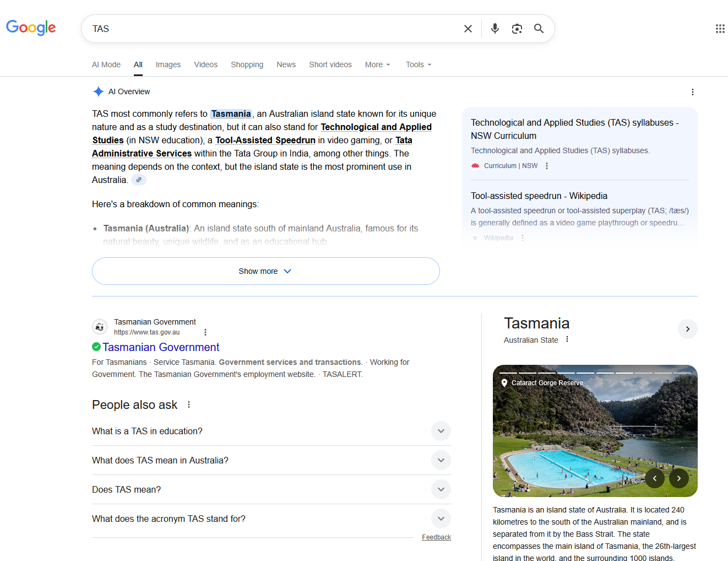This screenshot has width=728, height=561.
Task: Click the Tasmania panel next arrow
Action: [688, 329]
